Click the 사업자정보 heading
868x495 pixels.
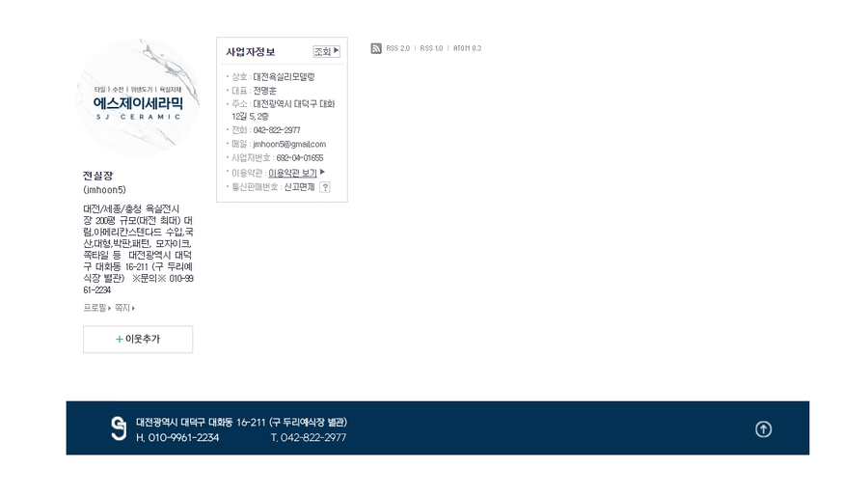click(x=250, y=52)
